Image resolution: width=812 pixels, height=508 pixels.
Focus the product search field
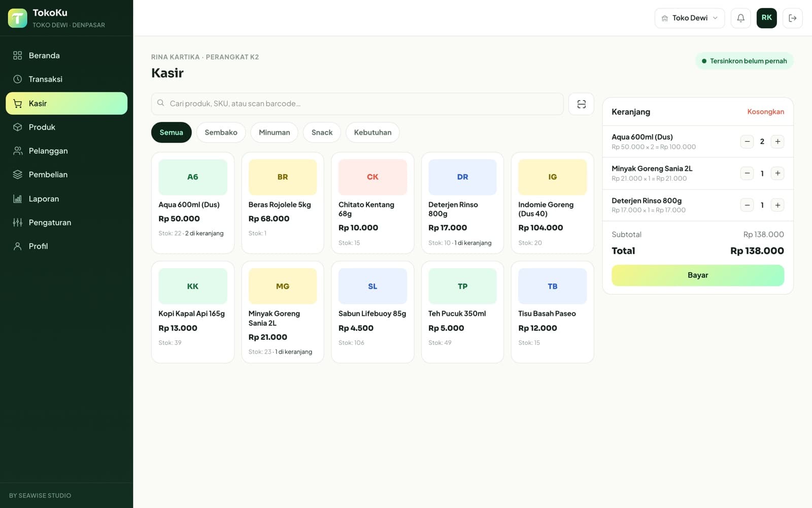point(357,104)
